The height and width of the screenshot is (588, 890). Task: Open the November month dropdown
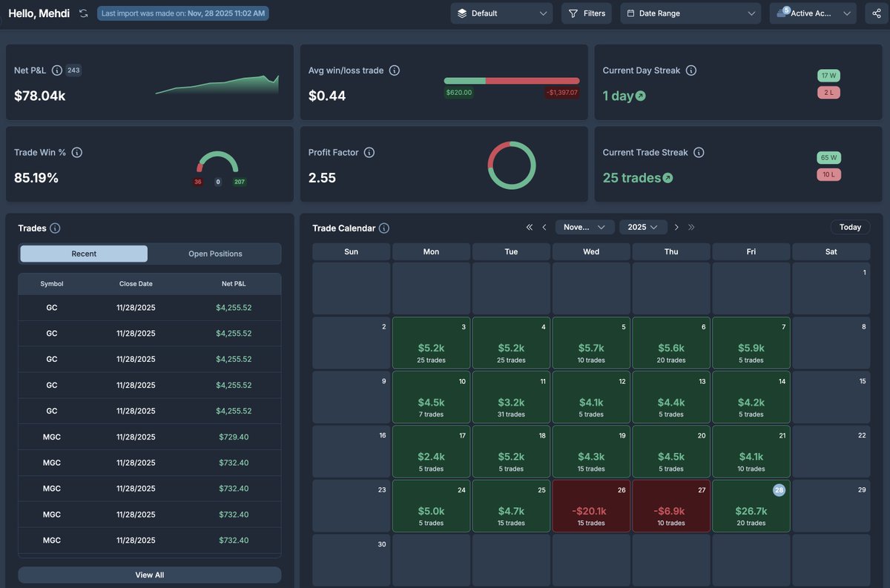(584, 227)
